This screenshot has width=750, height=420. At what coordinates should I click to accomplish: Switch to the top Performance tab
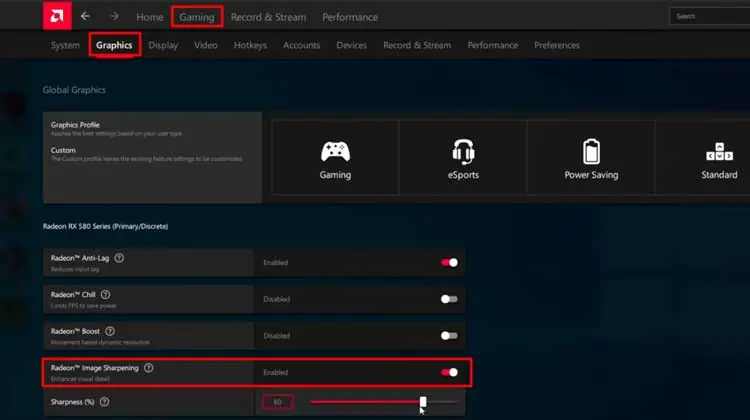point(350,17)
